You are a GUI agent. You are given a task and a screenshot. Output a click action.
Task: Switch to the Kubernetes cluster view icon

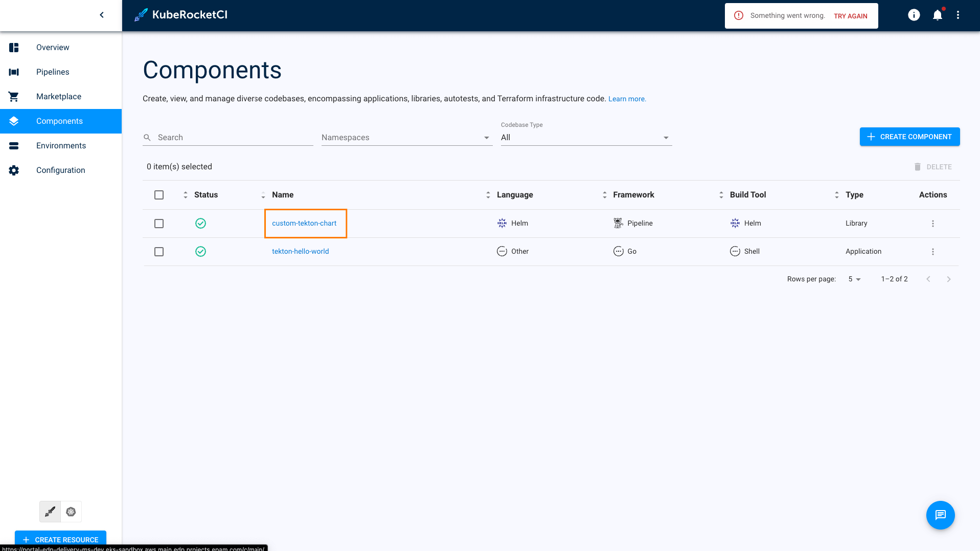tap(71, 511)
